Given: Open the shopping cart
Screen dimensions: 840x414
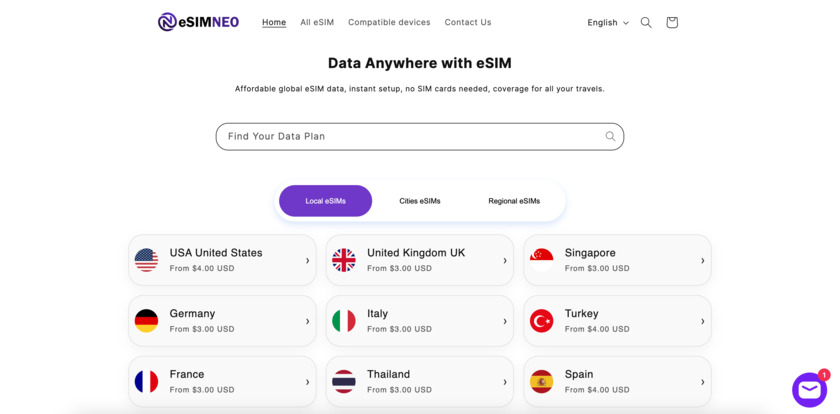Looking at the screenshot, I should (672, 22).
